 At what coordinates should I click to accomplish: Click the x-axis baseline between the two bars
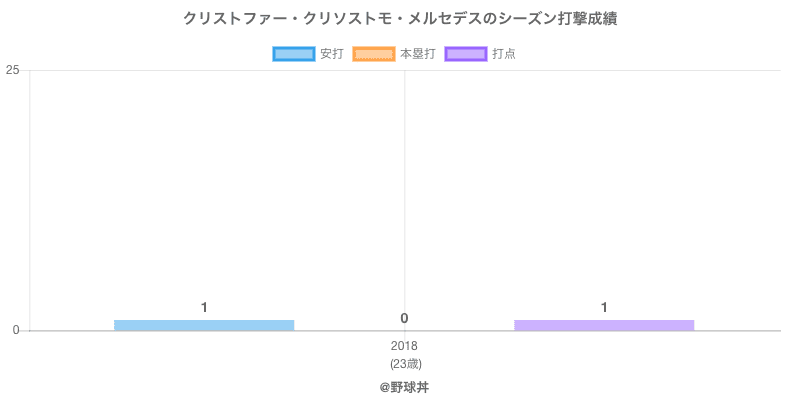point(350,331)
